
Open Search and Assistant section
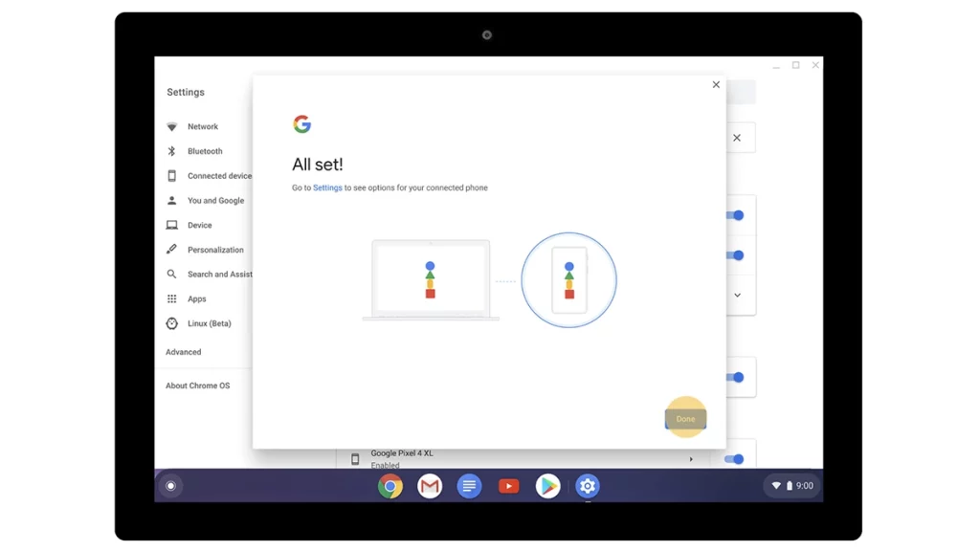pos(220,275)
